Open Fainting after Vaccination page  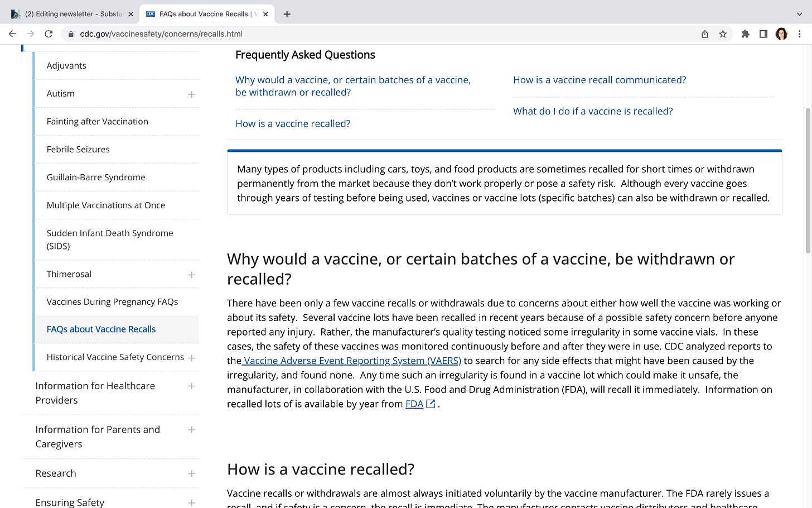pos(98,121)
